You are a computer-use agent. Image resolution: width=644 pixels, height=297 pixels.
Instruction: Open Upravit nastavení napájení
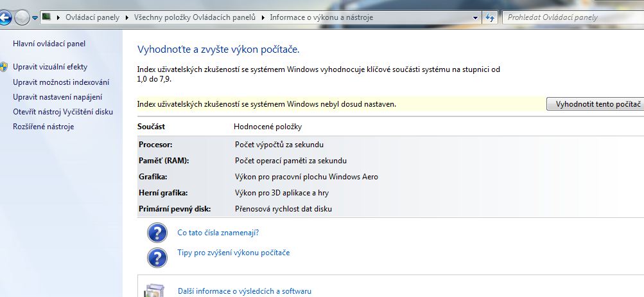point(58,97)
